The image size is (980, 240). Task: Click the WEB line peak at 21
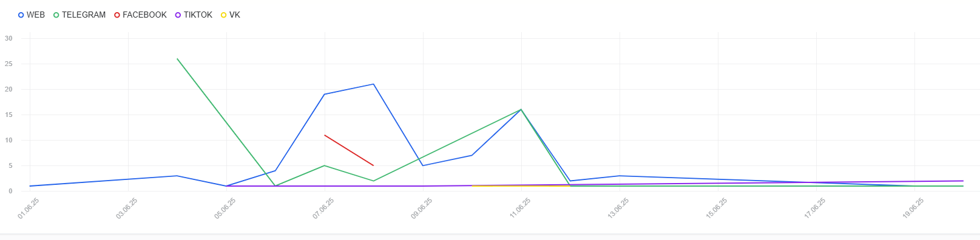(373, 84)
